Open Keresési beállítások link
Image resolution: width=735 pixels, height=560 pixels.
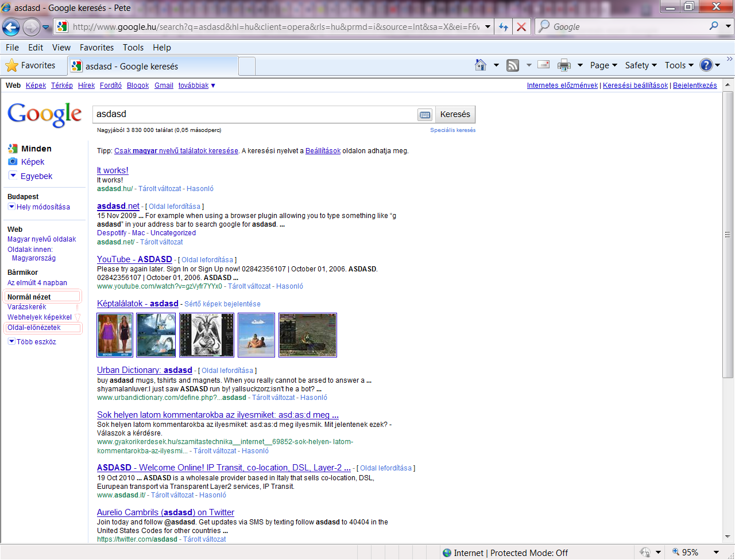tap(636, 85)
